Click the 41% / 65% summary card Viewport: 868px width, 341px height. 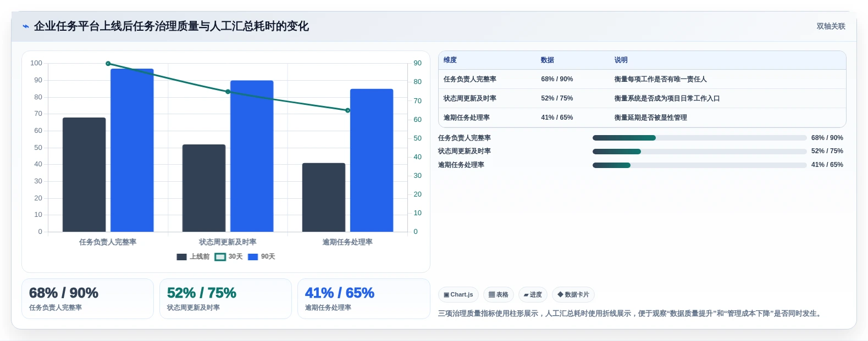363,299
